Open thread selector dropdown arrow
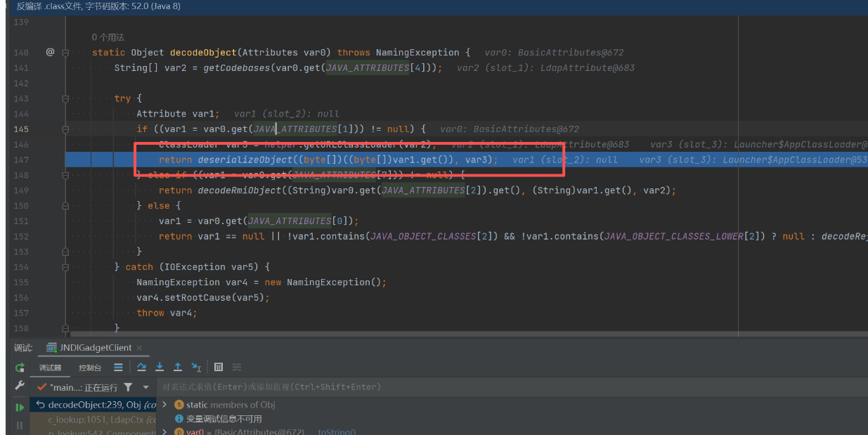 tap(145, 387)
